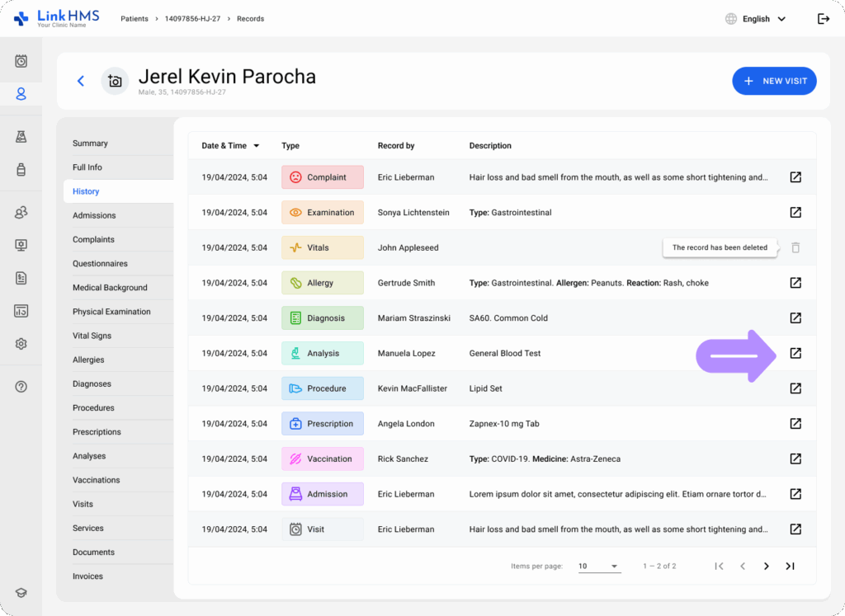
Task: Click the Prescription type chip
Action: tap(323, 423)
